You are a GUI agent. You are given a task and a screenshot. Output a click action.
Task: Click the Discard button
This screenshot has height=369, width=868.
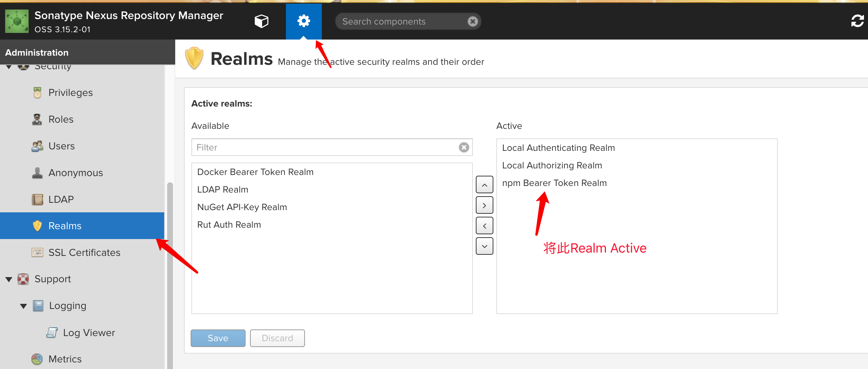click(277, 338)
